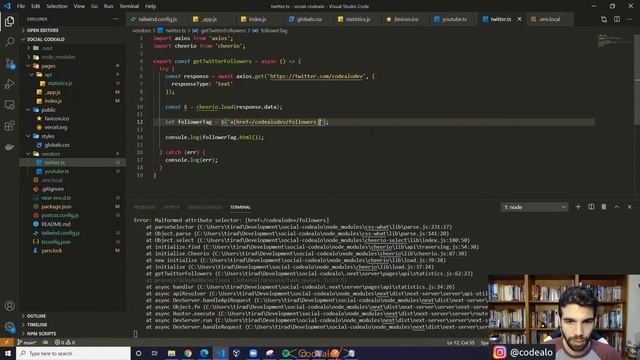The height and width of the screenshot is (360, 640).
Task: Open the Help menu
Action: point(151,6)
